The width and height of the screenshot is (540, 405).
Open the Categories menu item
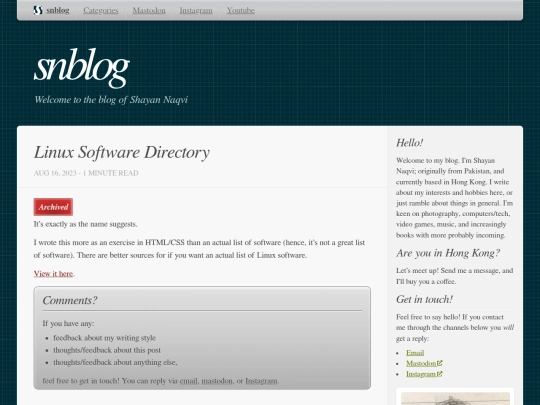(x=101, y=10)
